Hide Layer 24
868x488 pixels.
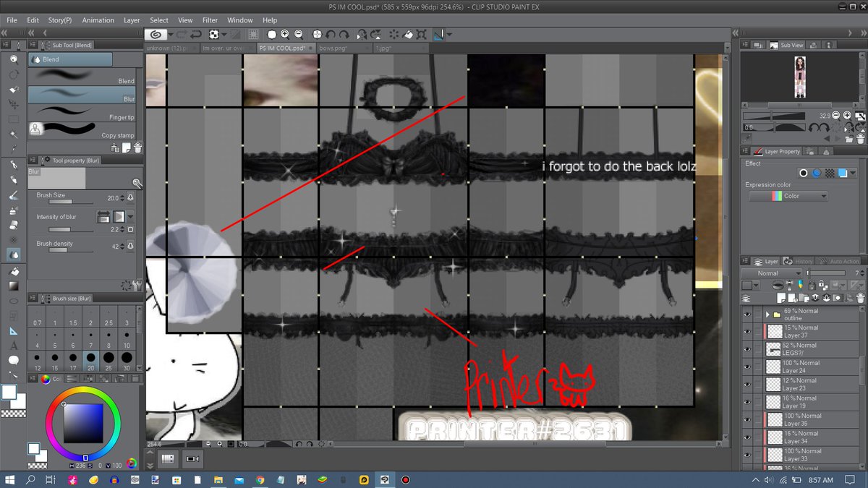[x=747, y=367]
